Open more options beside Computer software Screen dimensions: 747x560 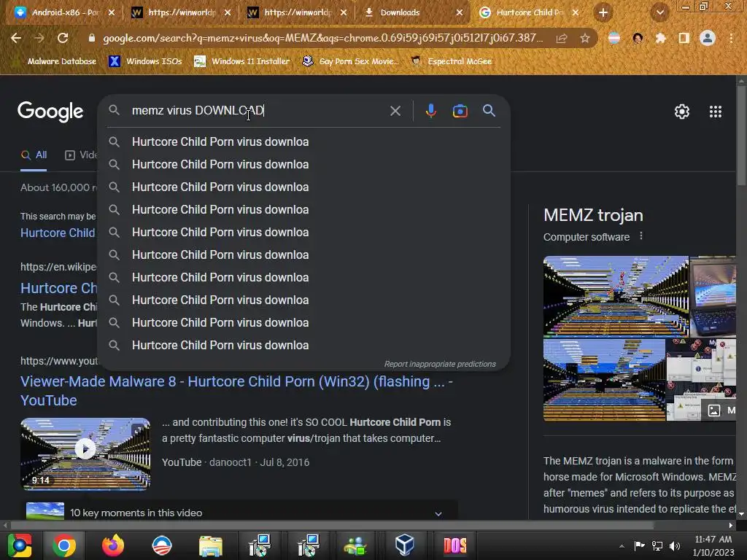click(641, 236)
